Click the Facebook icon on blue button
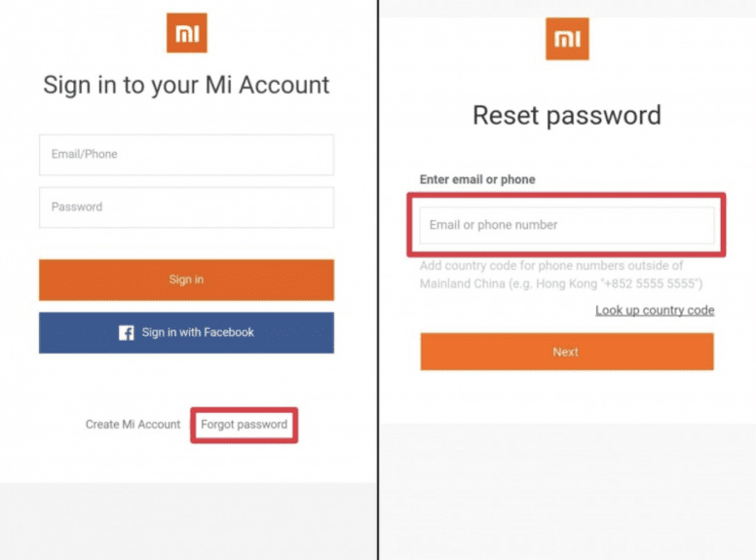The height and width of the screenshot is (560, 756). click(x=127, y=333)
